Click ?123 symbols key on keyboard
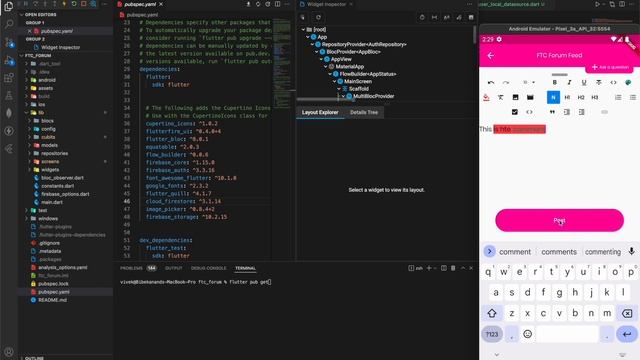Screen dimensions: 640x360 click(492, 334)
